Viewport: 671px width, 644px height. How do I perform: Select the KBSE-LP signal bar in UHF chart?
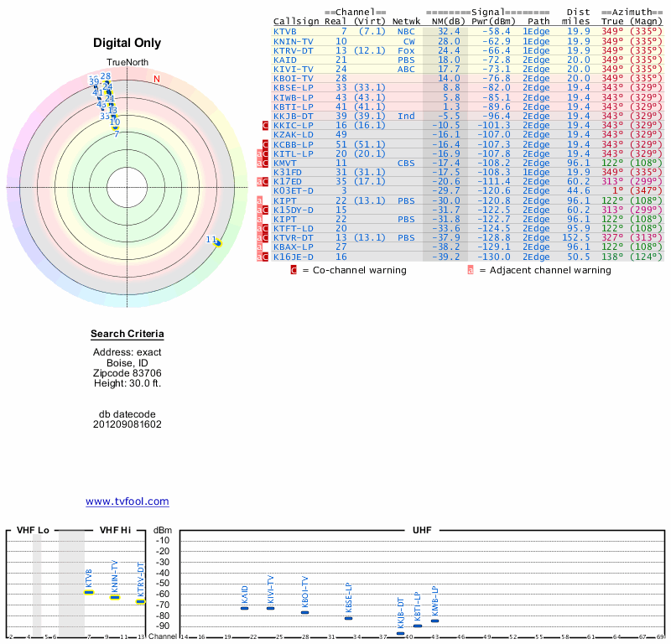coord(348,618)
